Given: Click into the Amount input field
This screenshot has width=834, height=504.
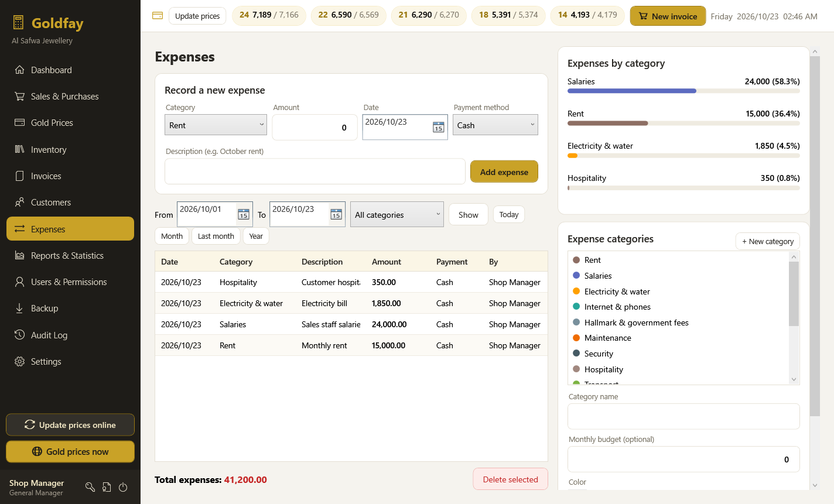Looking at the screenshot, I should [315, 127].
